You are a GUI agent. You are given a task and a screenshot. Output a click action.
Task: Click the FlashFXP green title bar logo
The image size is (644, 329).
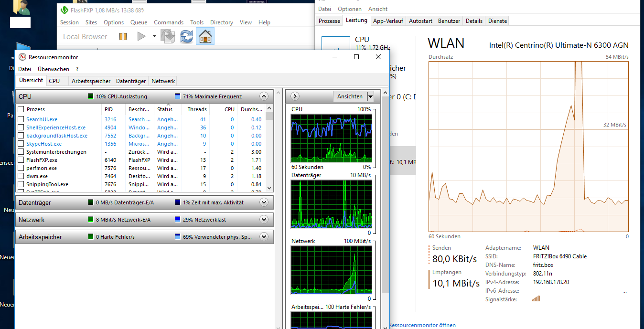64,10
